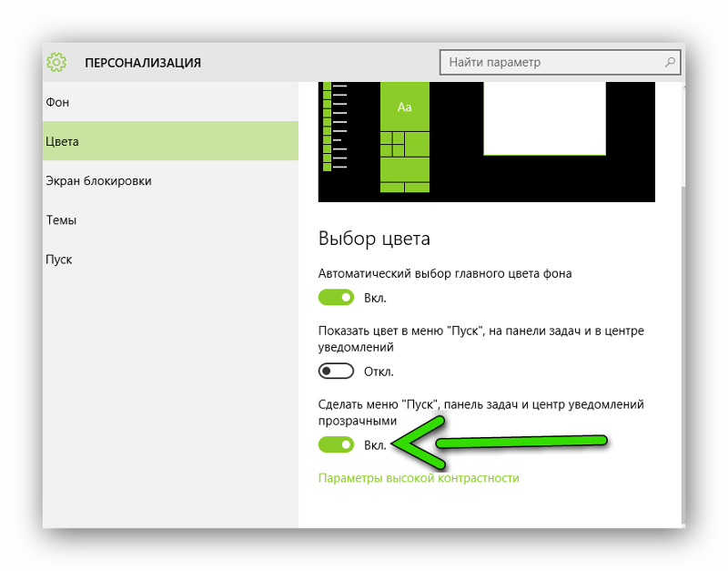
Task: Open the Фон section
Action: point(170,102)
